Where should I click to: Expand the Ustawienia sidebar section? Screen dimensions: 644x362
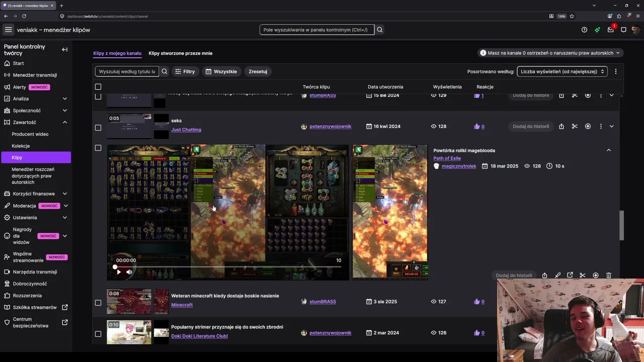click(x=65, y=218)
